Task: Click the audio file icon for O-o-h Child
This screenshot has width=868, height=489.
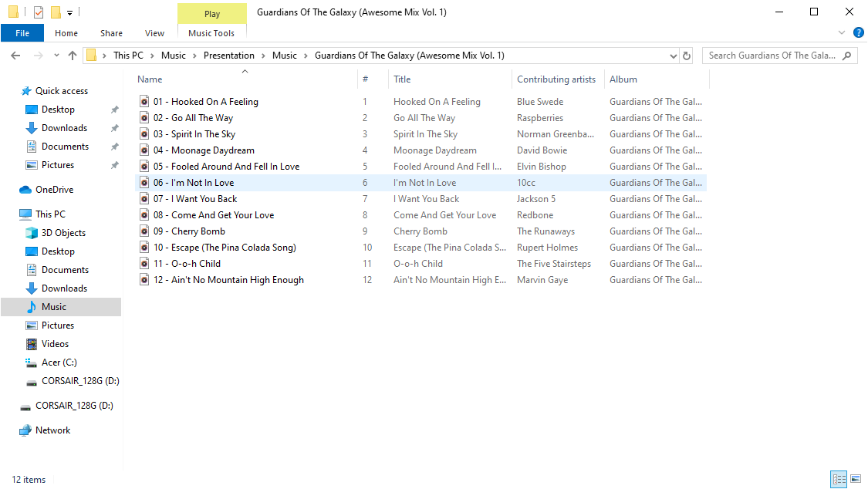Action: (x=144, y=263)
